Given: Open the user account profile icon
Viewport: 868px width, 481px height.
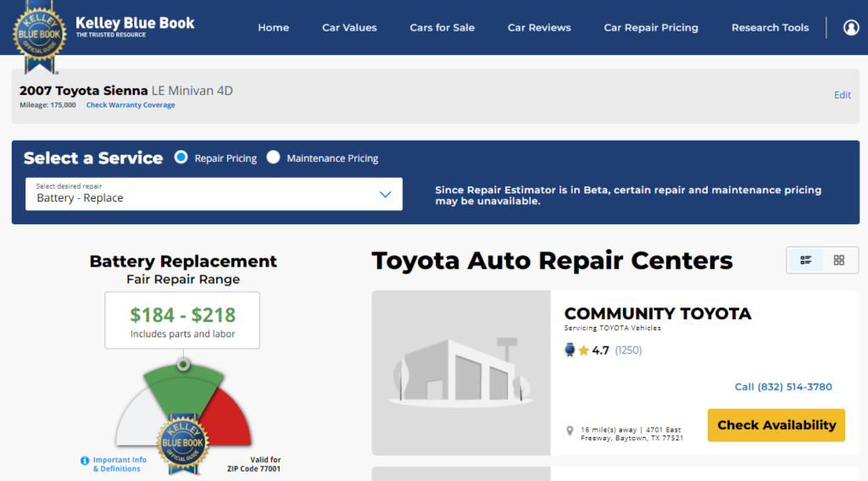Looking at the screenshot, I should 851,27.
